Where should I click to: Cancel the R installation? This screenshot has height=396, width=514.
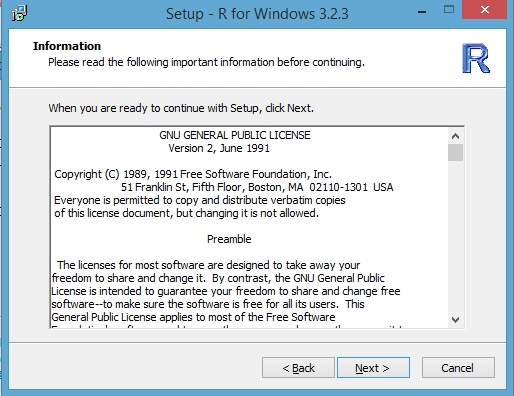pos(458,368)
